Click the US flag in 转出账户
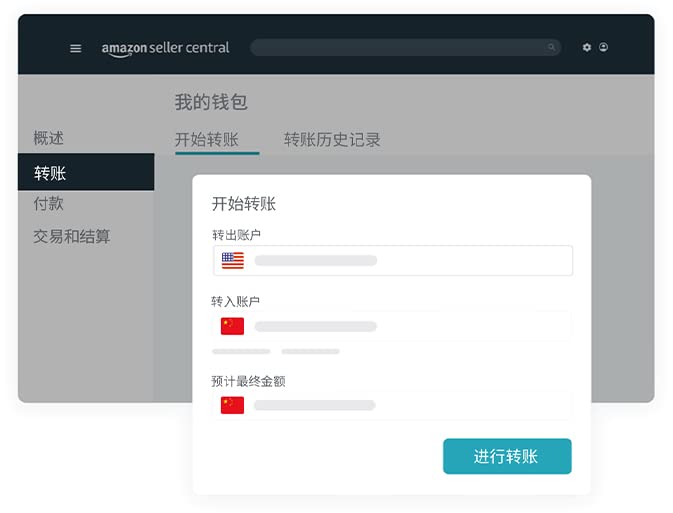673x513 pixels. 232,260
